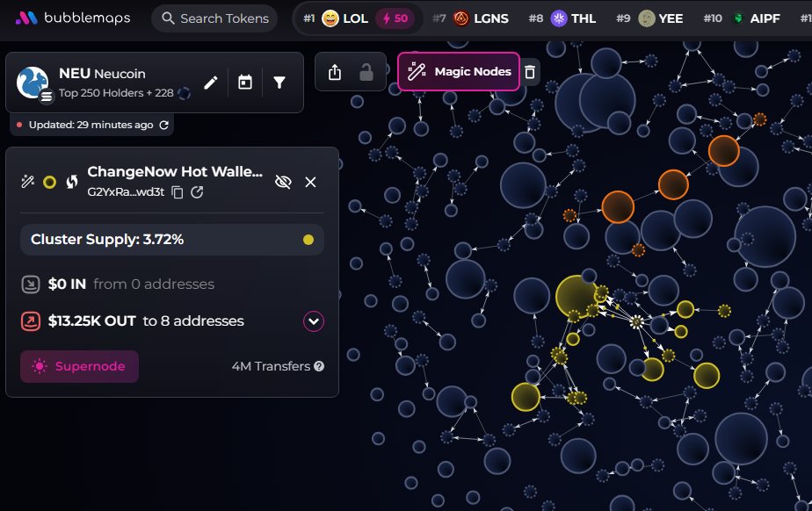Open the calendar history icon
This screenshot has width=812, height=511.
coord(245,83)
